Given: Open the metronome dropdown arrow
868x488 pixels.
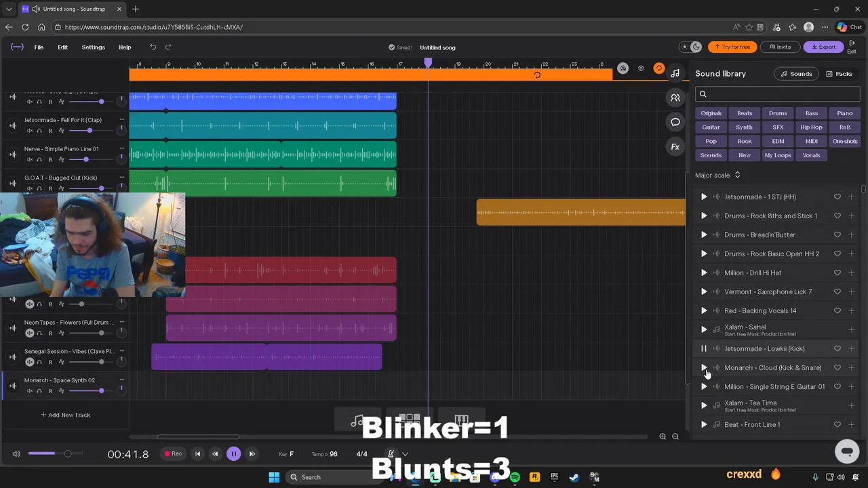Looking at the screenshot, I should 405,454.
